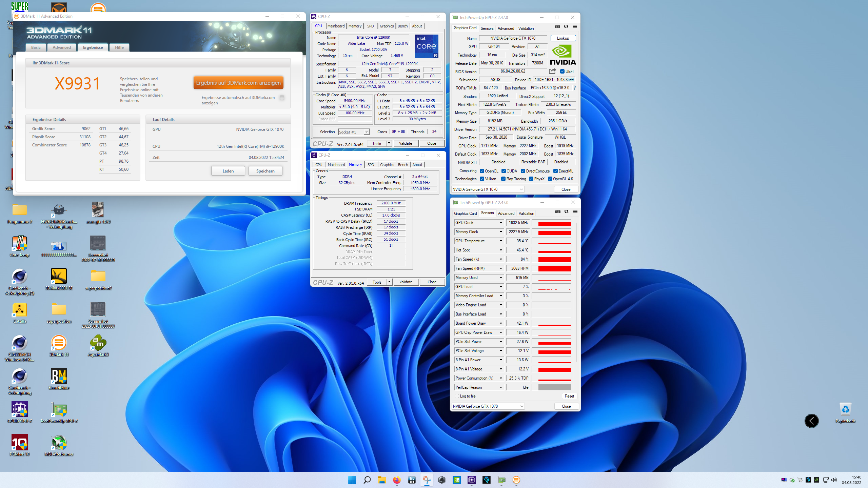Open the BenchMate desktop icon
The width and height of the screenshot is (868, 488).
(59, 379)
